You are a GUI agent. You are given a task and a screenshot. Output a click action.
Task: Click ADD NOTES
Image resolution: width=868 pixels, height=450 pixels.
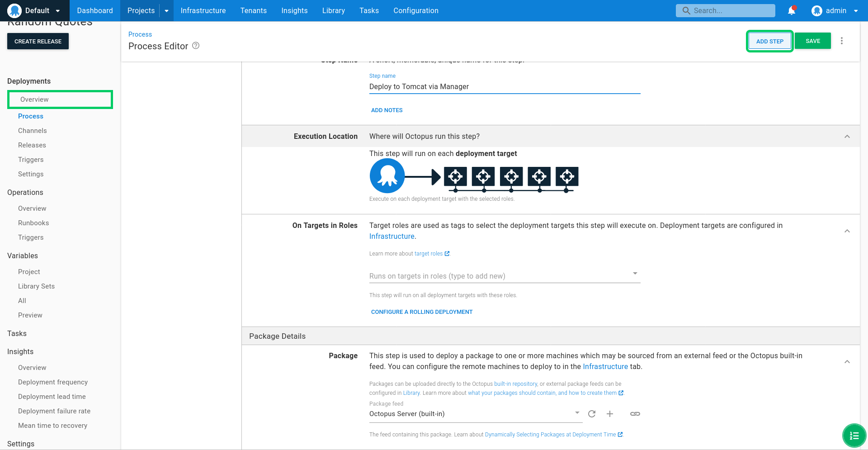387,110
